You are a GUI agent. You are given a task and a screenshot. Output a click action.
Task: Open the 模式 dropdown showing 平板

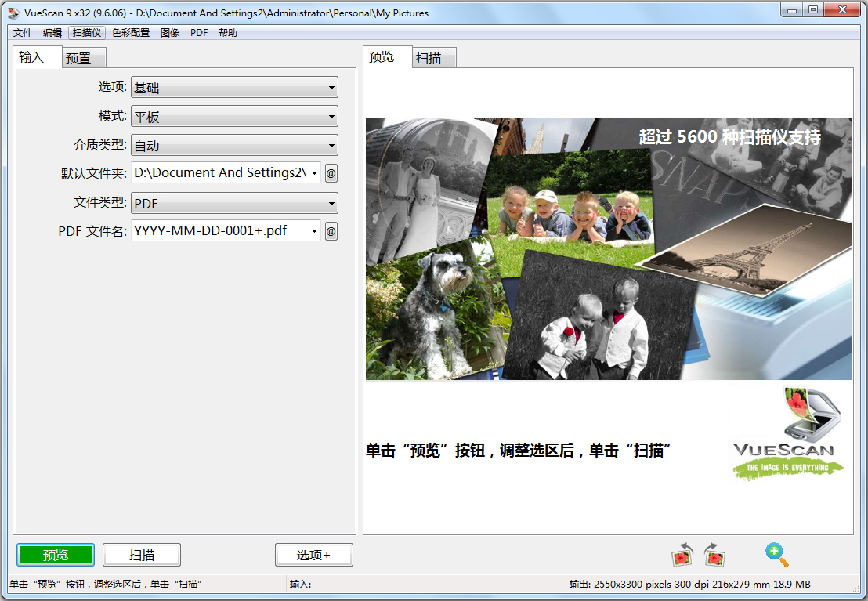235,116
